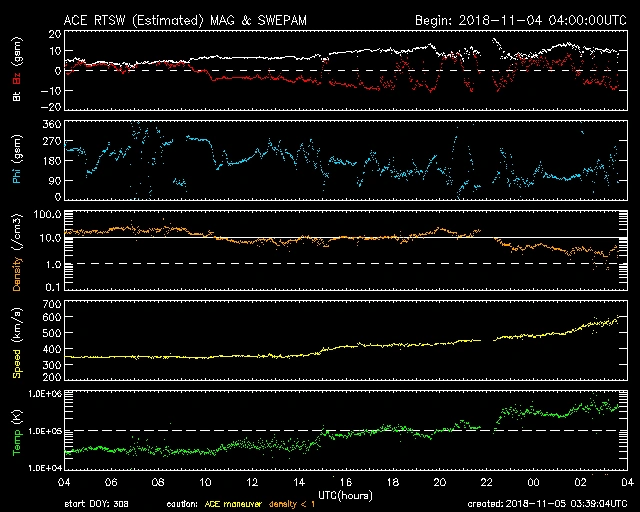This screenshot has width=640, height=512.
Task: Click the '-20' tick on Bt Bz axis
Action: [x=51, y=107]
